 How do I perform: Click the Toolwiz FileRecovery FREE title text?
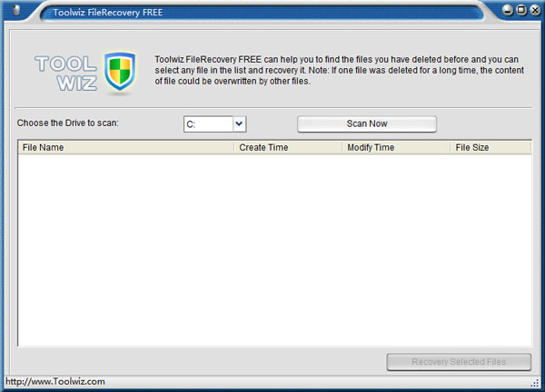pos(108,13)
